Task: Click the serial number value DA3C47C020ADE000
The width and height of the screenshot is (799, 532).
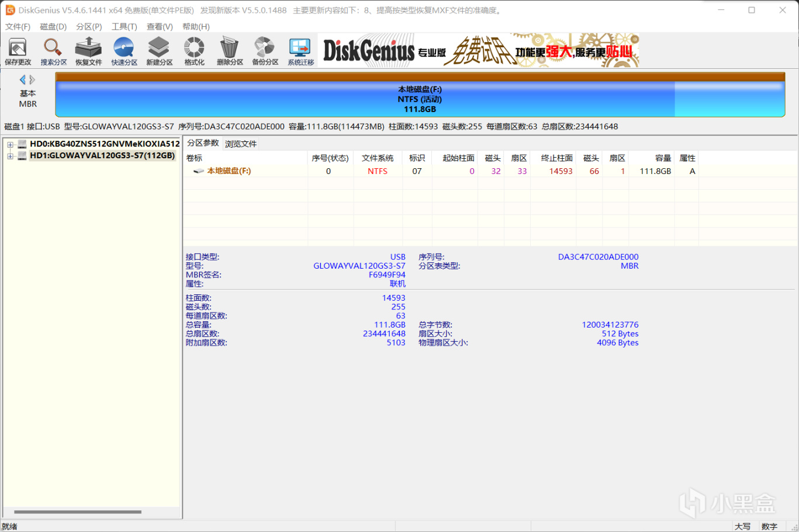Action: [598, 257]
